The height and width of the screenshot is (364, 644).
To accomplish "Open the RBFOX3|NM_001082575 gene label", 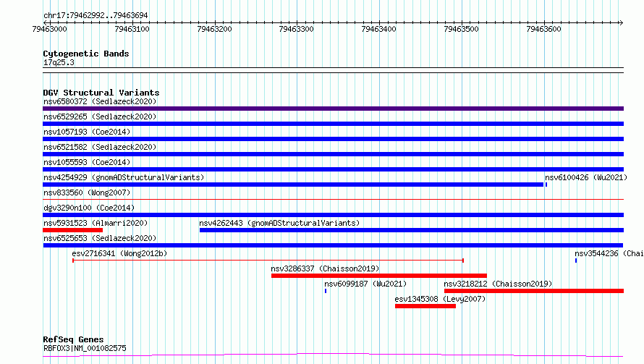I will pyautogui.click(x=85, y=348).
